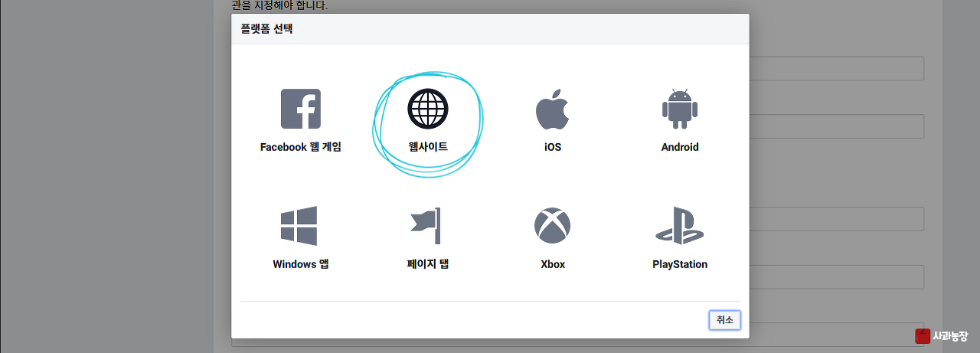Viewport: 980px width, 353px height.
Task: Click the '웹사이트' label
Action: [428, 147]
